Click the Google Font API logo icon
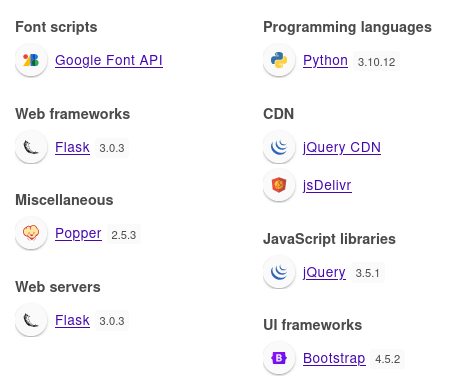469x388 pixels. click(x=31, y=60)
